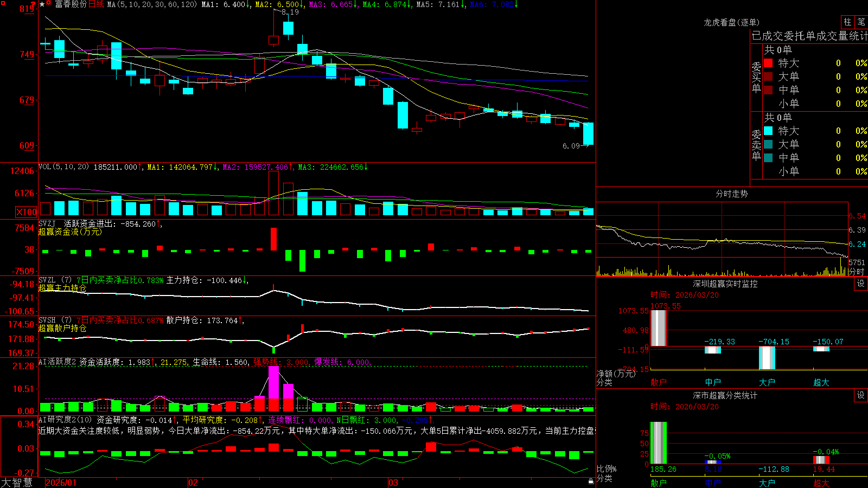This screenshot has width=868, height=488.
Task: Click cyan 特大 swatch in 委卖单
Action: point(768,131)
